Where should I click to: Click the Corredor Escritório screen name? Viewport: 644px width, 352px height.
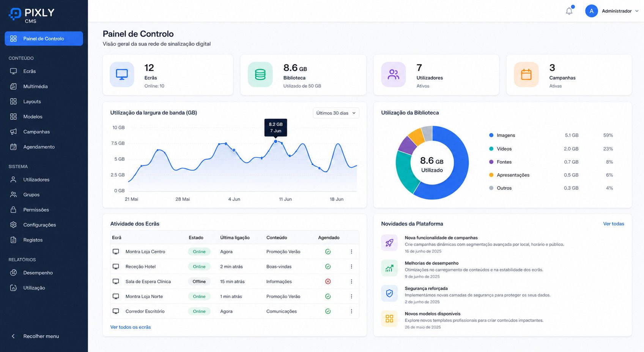[145, 311]
